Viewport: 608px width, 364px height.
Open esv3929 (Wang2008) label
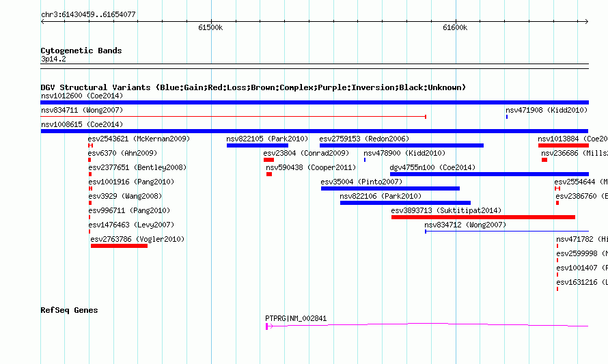[x=125, y=196]
